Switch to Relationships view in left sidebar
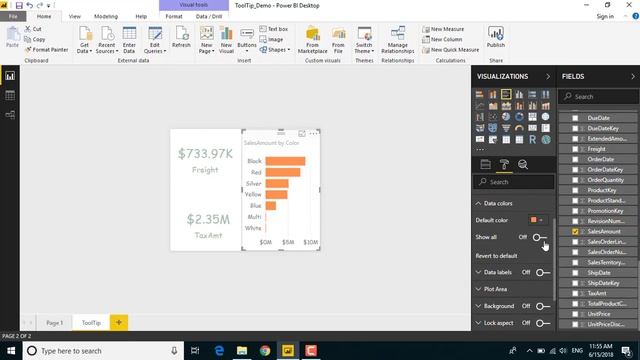Image resolution: width=640 pixels, height=360 pixels. (10, 115)
